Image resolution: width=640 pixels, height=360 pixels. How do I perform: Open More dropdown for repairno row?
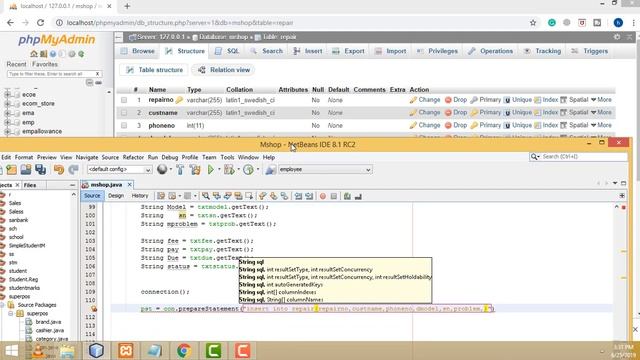pyautogui.click(x=601, y=100)
